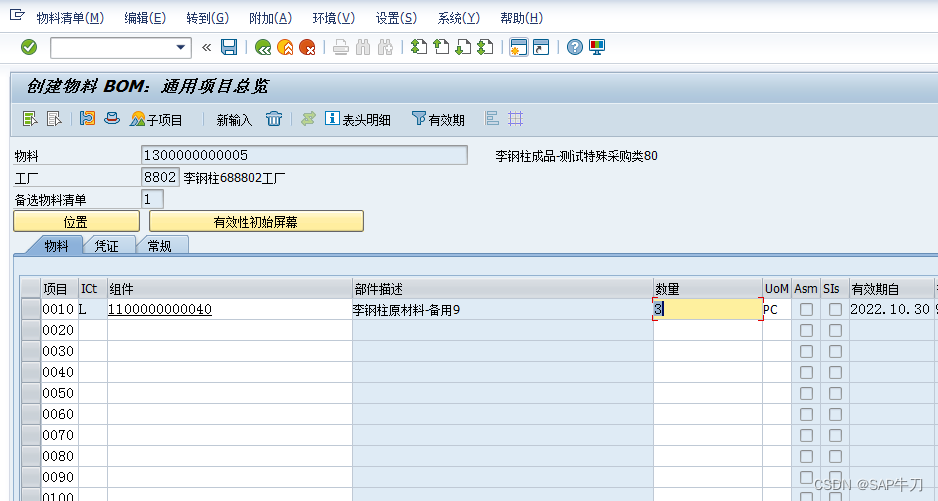Open the SAP window menu icon at top-left

pos(17,15)
